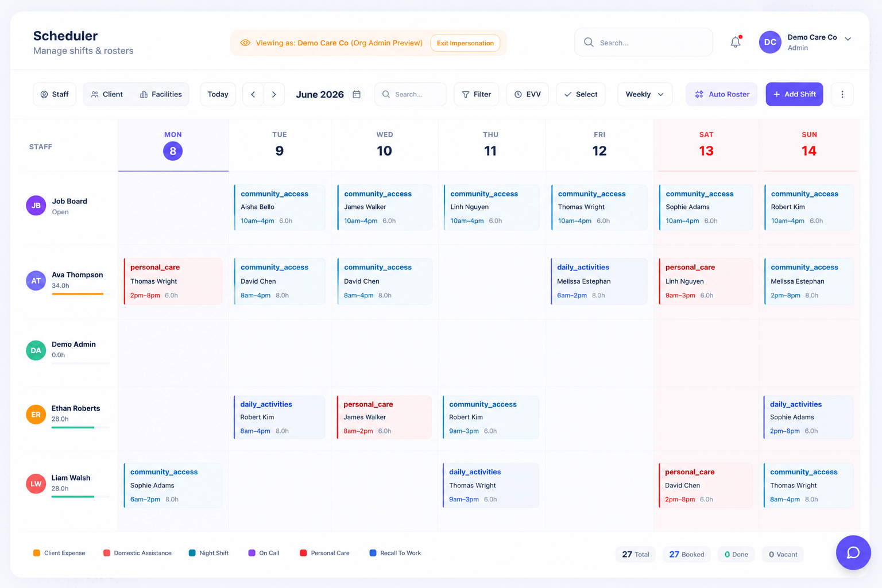Click the calendar picker icon beside June 2026
This screenshot has height=588, width=882.
point(357,94)
